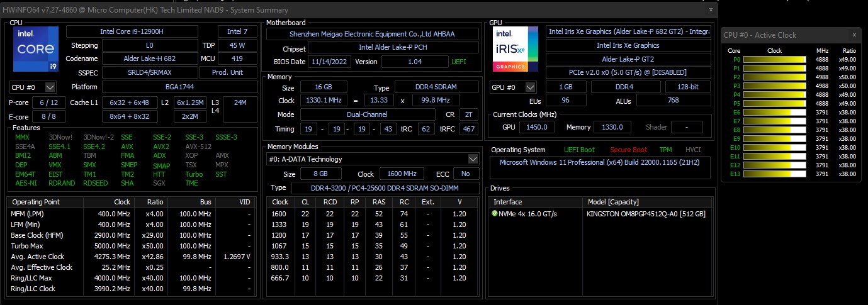Viewport: 868px width, 305px height.
Task: Click the E-core 8 / 8 field
Action: coord(48,116)
